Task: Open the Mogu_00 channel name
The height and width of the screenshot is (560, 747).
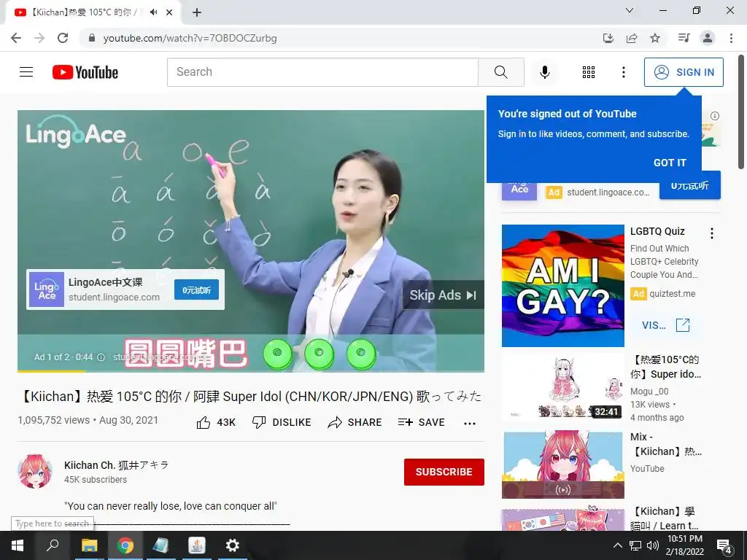Action: (x=649, y=392)
